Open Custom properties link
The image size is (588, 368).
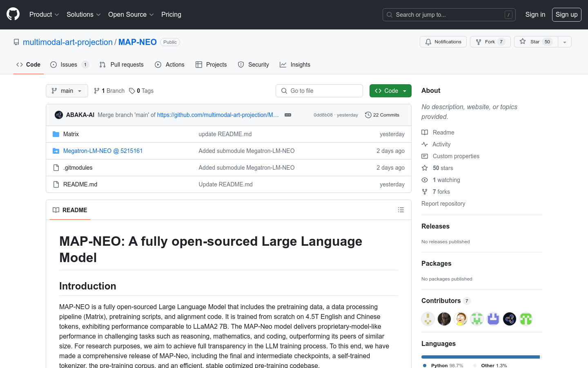pos(450,156)
